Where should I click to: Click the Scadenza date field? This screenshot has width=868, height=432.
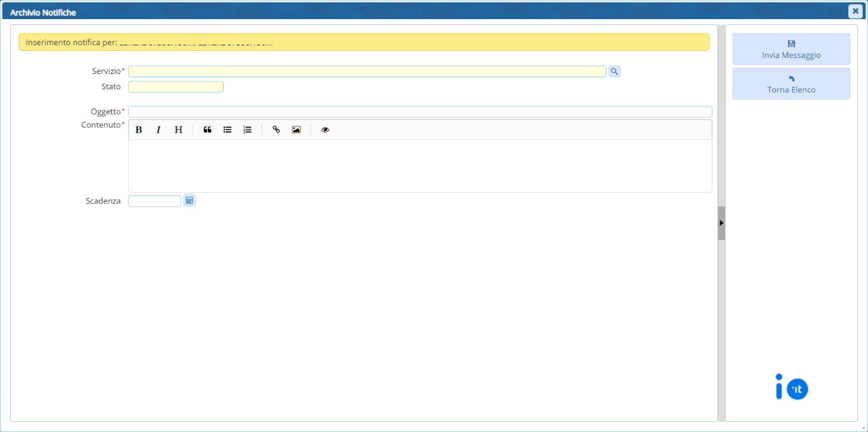click(155, 201)
